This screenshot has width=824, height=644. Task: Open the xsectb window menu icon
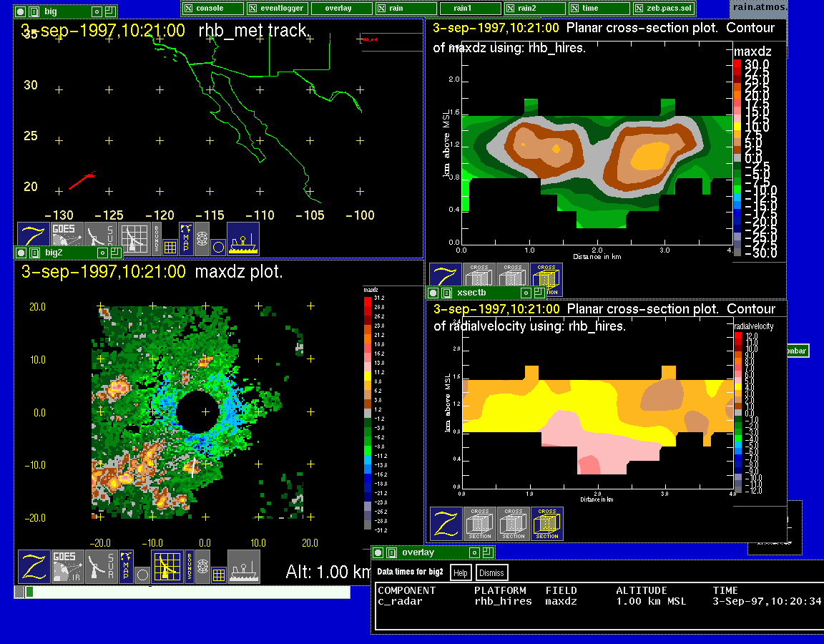445,293
